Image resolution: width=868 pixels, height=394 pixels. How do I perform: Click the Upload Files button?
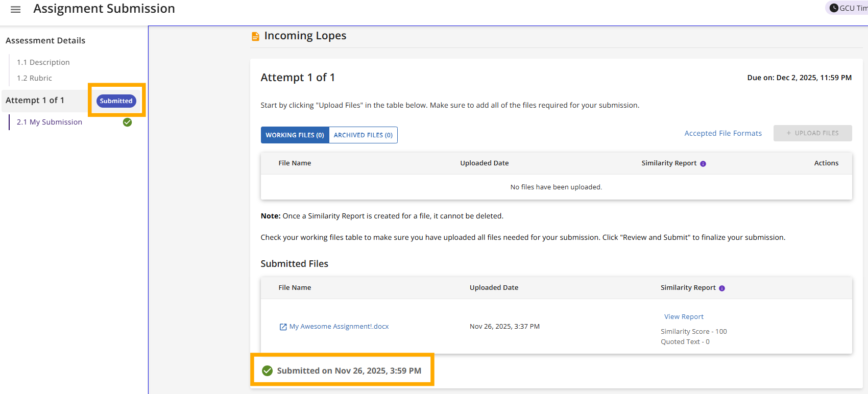(812, 133)
